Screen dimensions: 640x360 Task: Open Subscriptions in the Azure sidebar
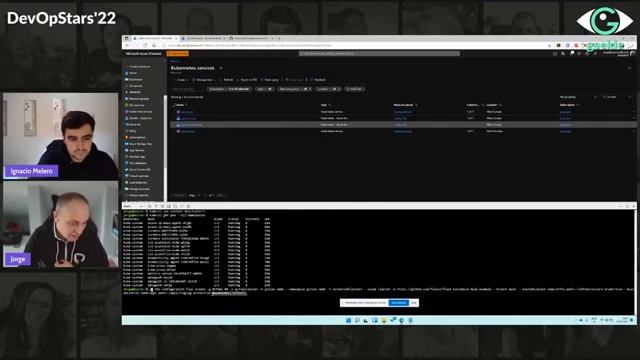click(136, 138)
